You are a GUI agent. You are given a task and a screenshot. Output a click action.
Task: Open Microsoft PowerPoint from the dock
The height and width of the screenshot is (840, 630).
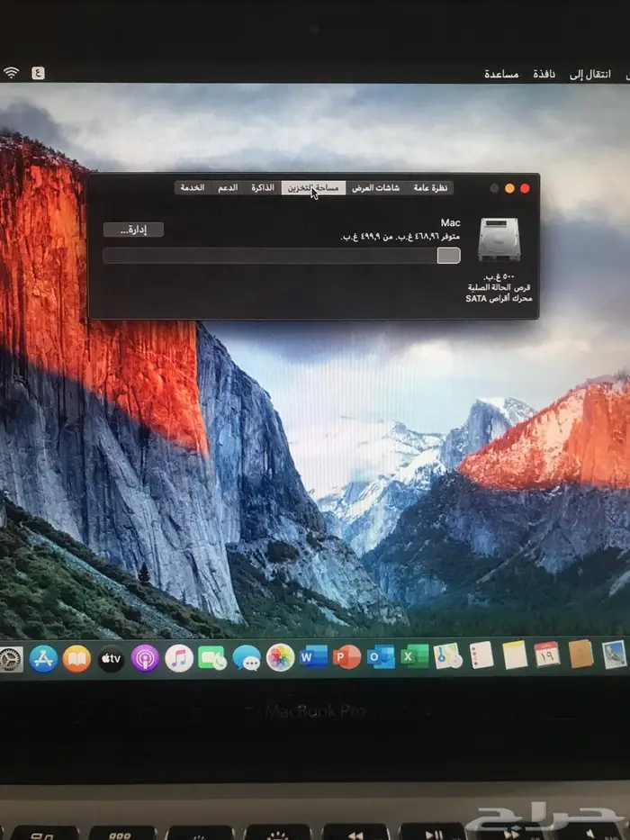pyautogui.click(x=346, y=657)
